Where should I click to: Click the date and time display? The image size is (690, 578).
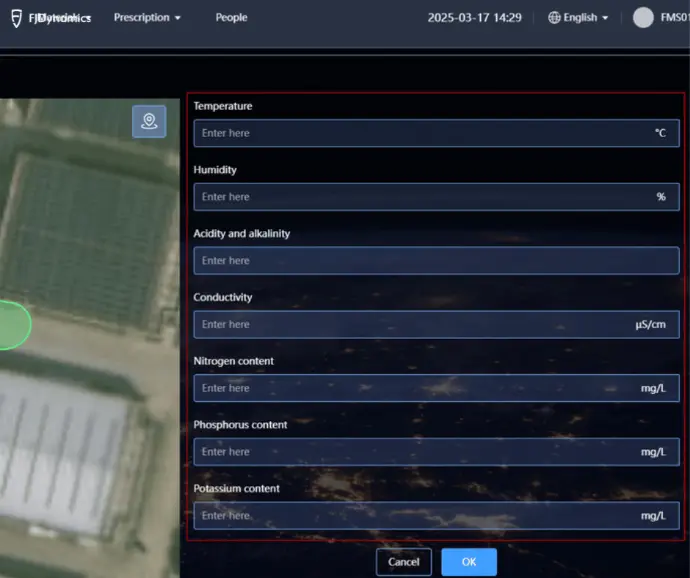(474, 18)
